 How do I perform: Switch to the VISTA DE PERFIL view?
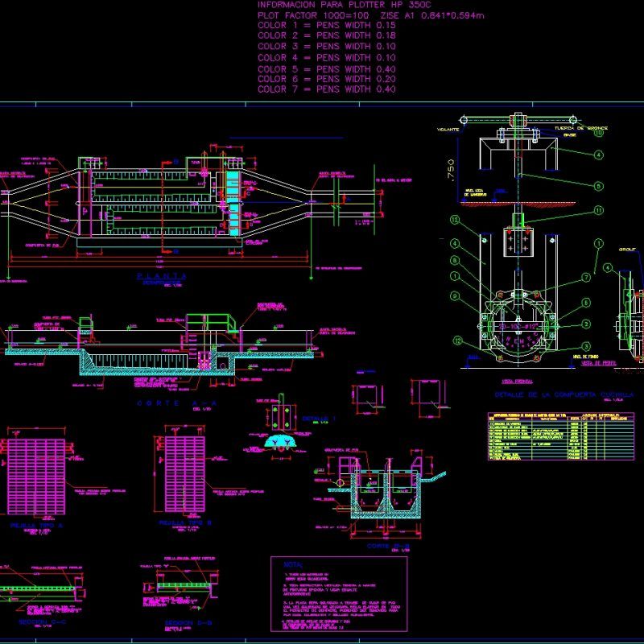pos(597,362)
